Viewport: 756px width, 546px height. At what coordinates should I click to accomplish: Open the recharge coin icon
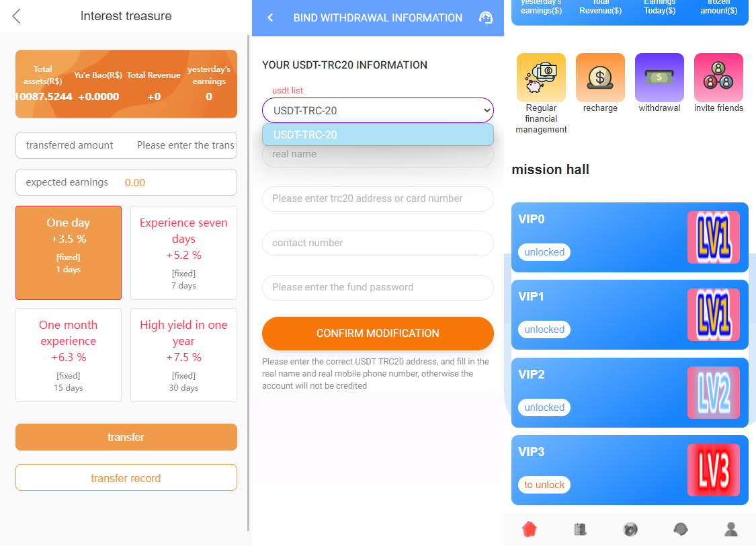(x=600, y=77)
